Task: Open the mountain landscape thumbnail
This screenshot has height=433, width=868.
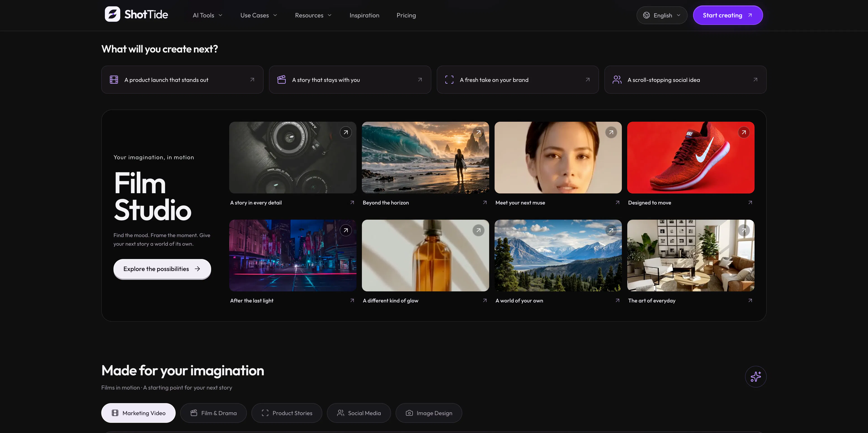Action: pyautogui.click(x=558, y=255)
